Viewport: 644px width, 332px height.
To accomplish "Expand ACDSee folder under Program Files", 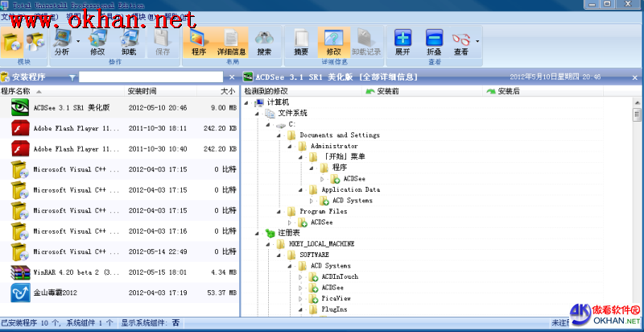I will pos(290,222).
